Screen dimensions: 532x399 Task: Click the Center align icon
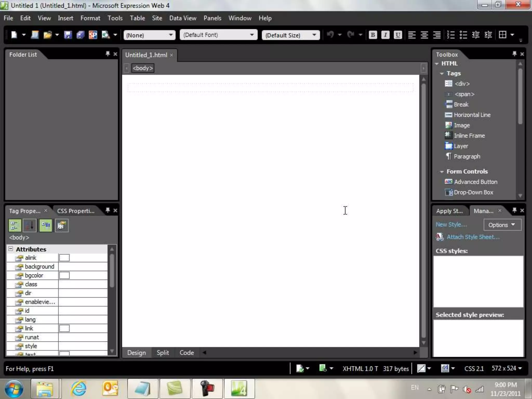tap(424, 35)
